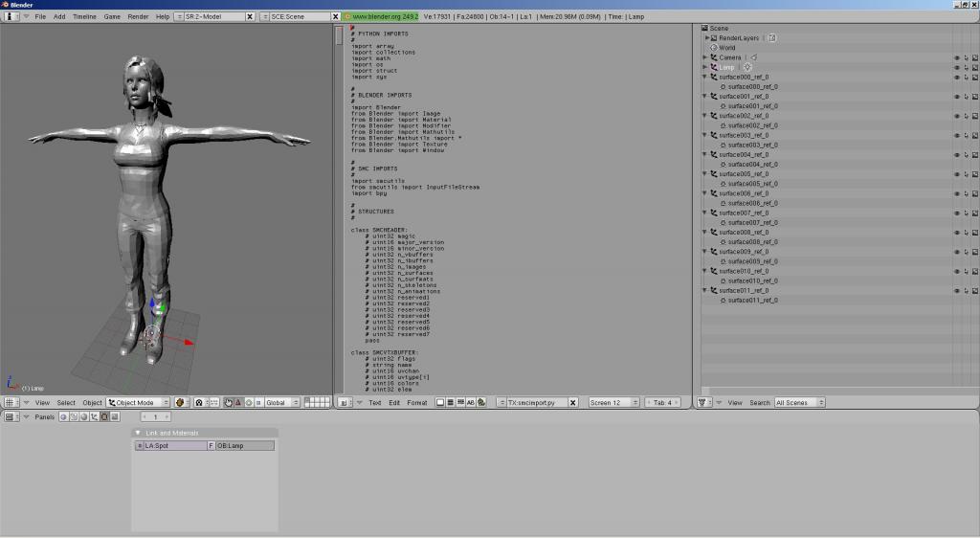Viewport: 980px width, 538px height.
Task: Click the 3D view window type icon
Action: pos(11,403)
